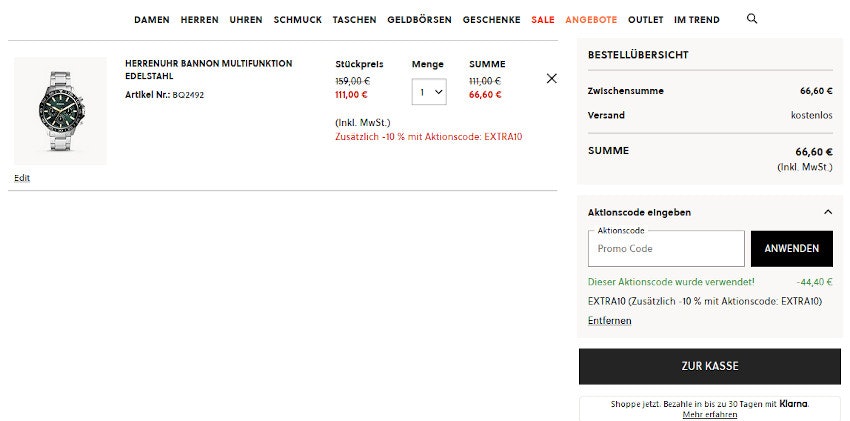The height and width of the screenshot is (421, 850).
Task: Proceed with ZUR KASSE button
Action: click(x=709, y=366)
